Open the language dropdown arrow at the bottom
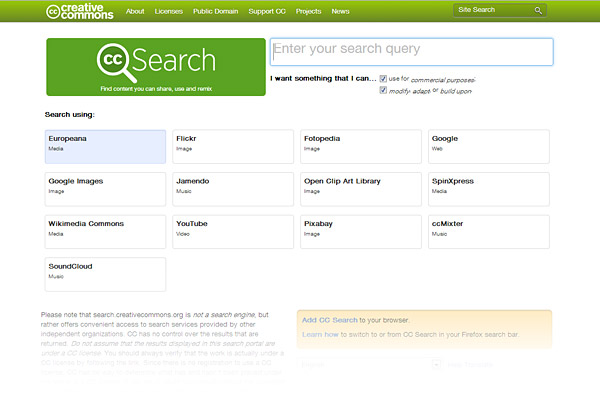This screenshot has width=600, height=400. pos(436,365)
